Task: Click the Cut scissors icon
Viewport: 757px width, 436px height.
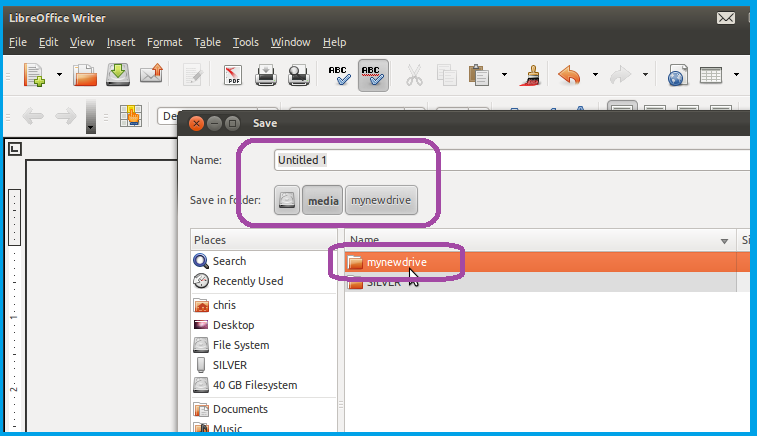Action: (414, 75)
